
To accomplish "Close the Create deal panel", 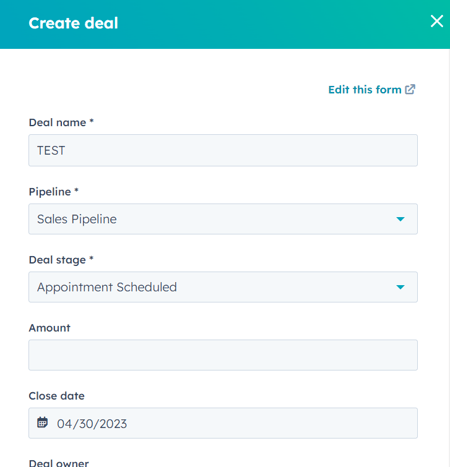I will click(x=436, y=21).
